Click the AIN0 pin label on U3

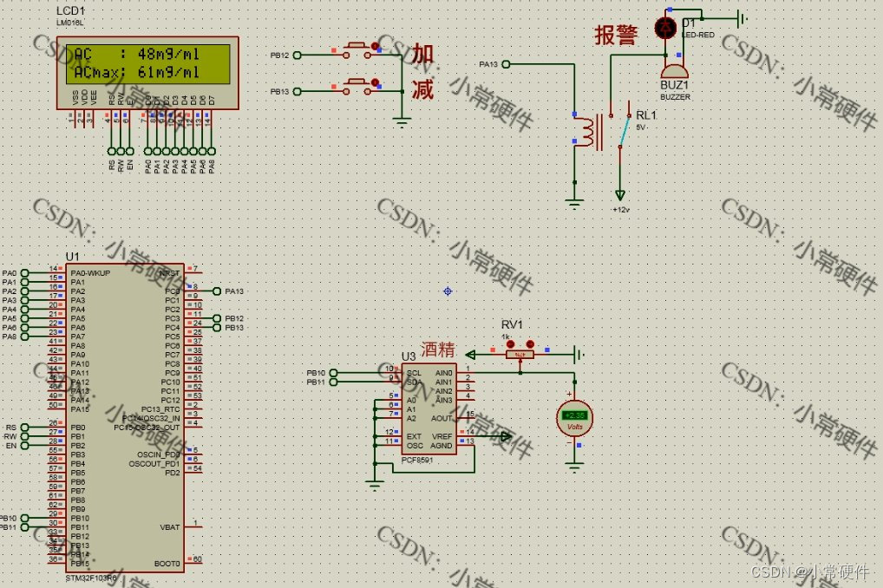click(x=444, y=373)
